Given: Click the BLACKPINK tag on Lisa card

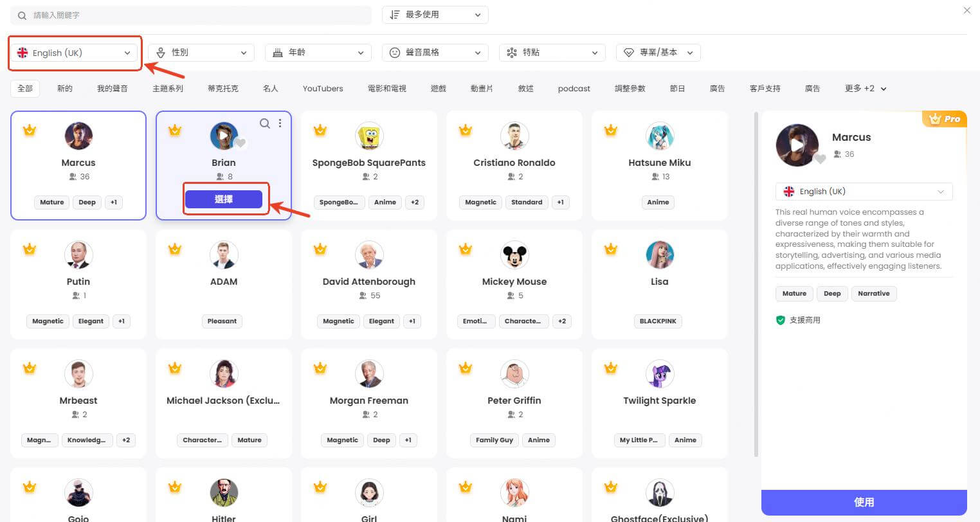Looking at the screenshot, I should [x=658, y=321].
